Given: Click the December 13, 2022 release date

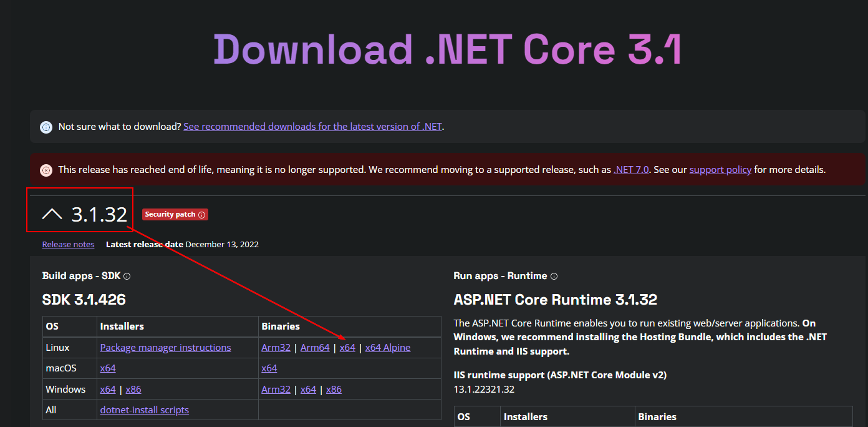Looking at the screenshot, I should pyautogui.click(x=222, y=244).
